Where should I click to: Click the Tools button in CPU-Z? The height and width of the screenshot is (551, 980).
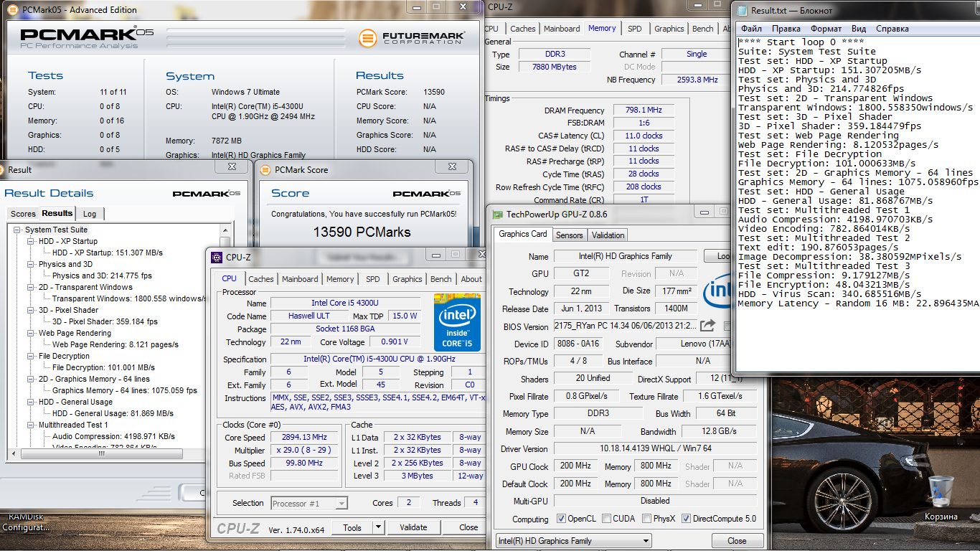(x=352, y=527)
